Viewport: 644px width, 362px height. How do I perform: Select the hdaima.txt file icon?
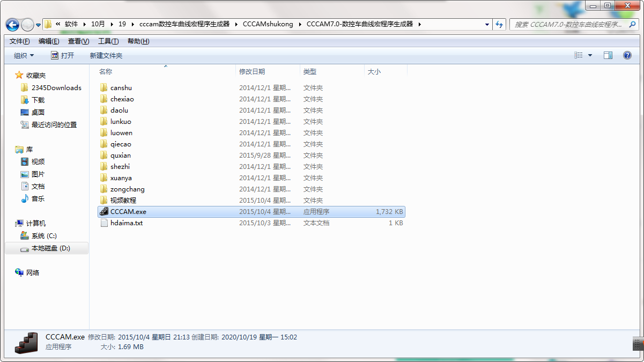point(104,223)
